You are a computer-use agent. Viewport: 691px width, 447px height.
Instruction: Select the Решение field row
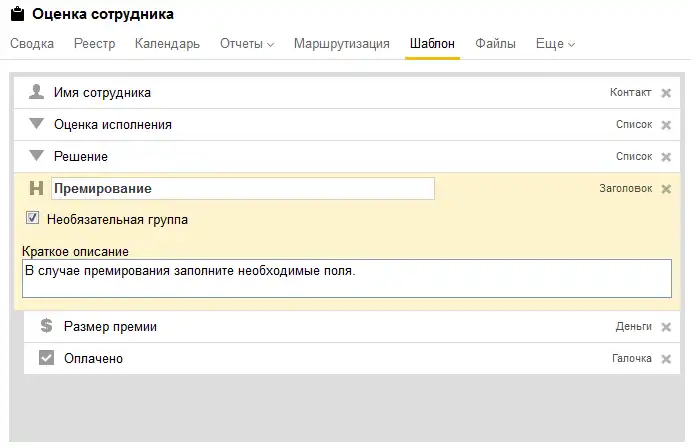click(x=347, y=156)
